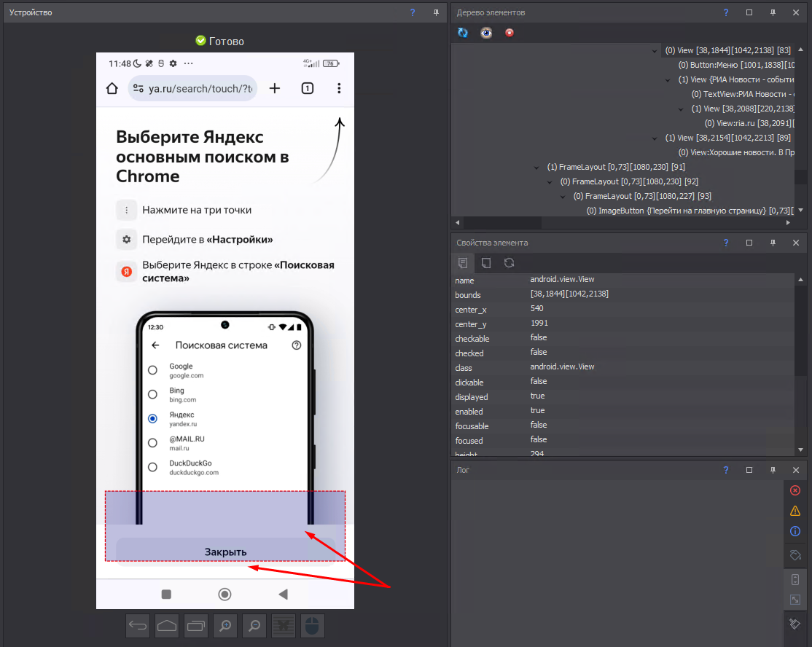The width and height of the screenshot is (812, 647).
Task: Click the scroll-lock icon in Log sidebar
Action: coord(795,579)
